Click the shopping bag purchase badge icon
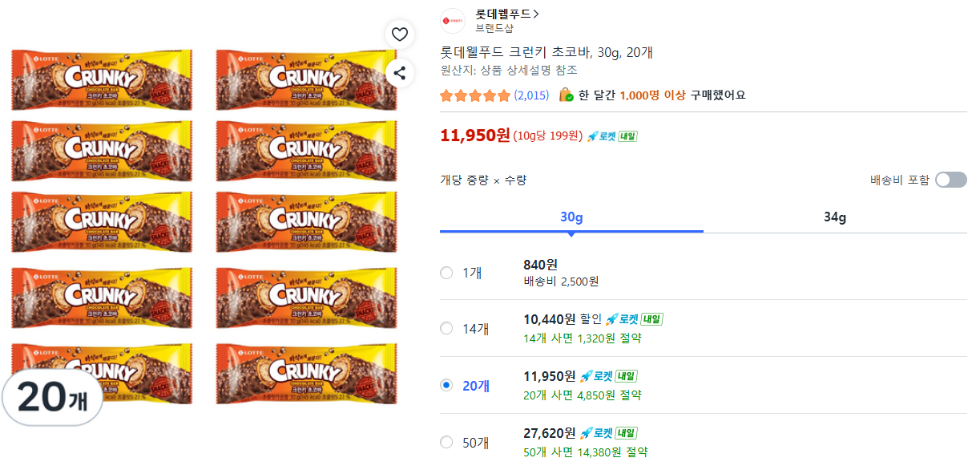 (566, 95)
